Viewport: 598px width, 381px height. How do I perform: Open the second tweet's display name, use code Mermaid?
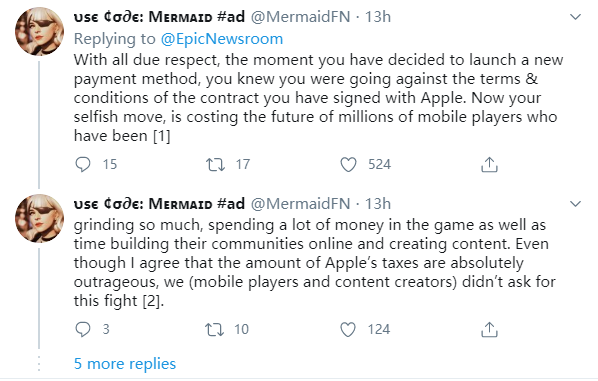[x=159, y=204]
